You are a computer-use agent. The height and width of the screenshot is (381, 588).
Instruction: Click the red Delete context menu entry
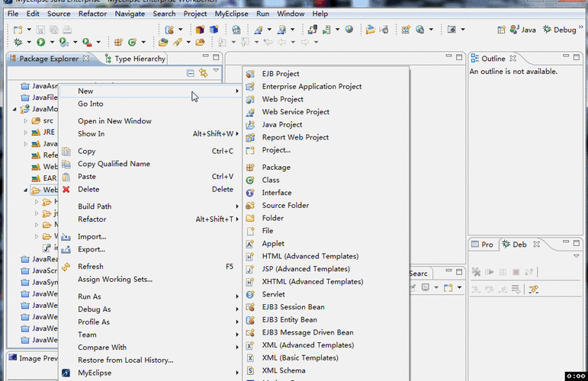click(x=88, y=190)
